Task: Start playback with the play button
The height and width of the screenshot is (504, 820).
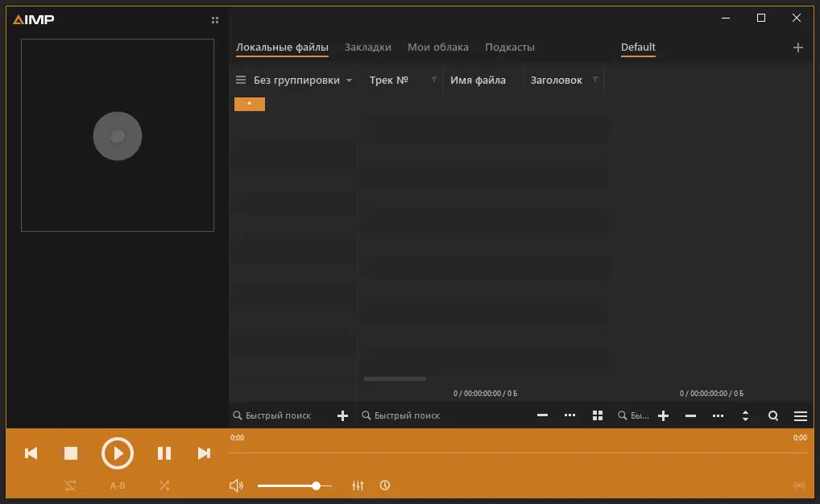Action: tap(118, 452)
